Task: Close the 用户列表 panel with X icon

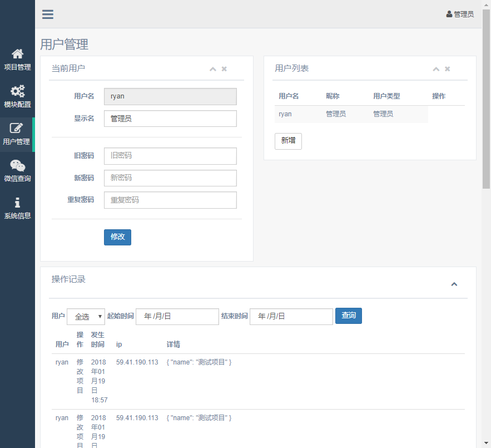Action: (447, 69)
